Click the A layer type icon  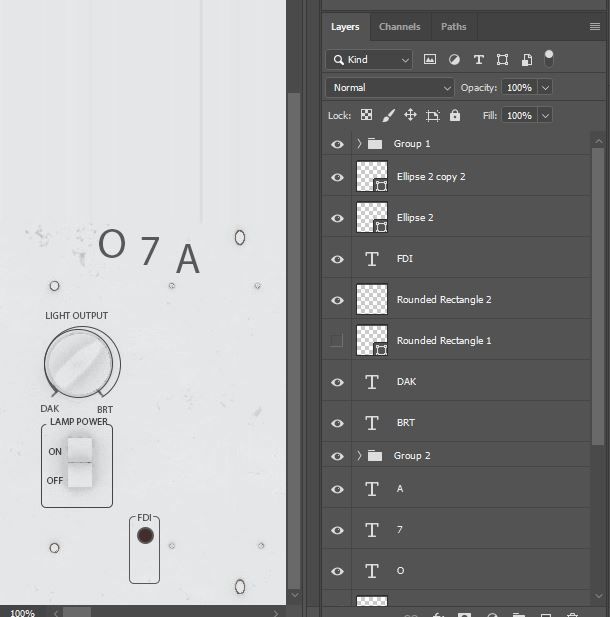click(x=372, y=489)
